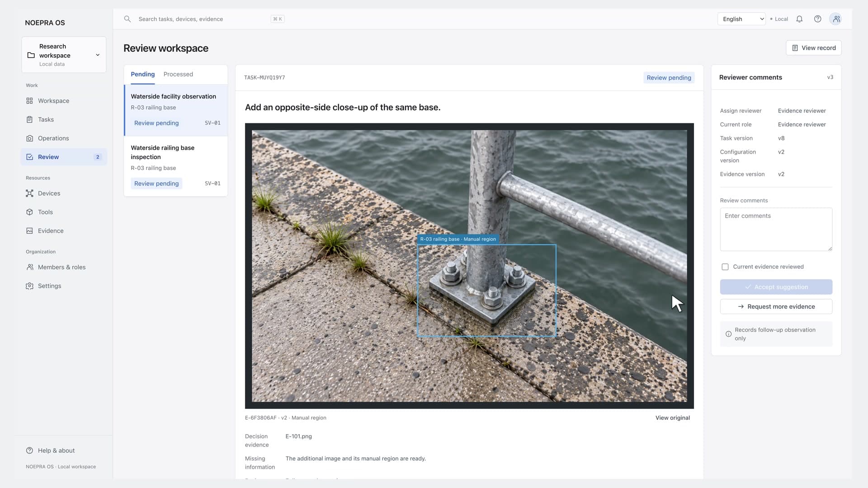Image resolution: width=868 pixels, height=488 pixels.
Task: Go to Tasks in the sidebar
Action: point(64,119)
